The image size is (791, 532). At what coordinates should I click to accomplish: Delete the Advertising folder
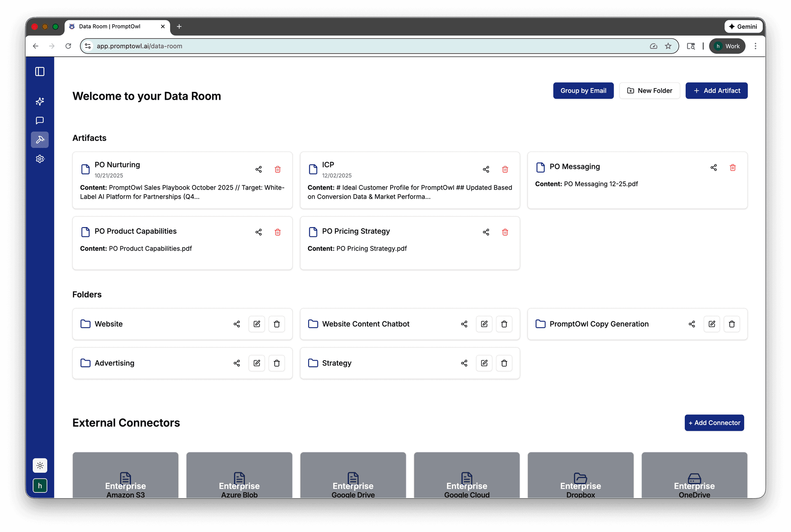point(276,363)
